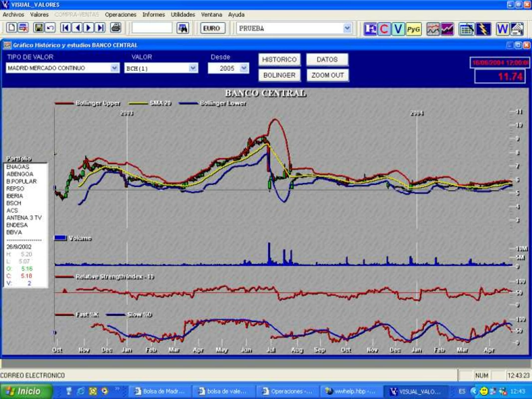Viewport: 532px width, 399px height.
Task: Go to the first record arrow
Action: (x=65, y=28)
